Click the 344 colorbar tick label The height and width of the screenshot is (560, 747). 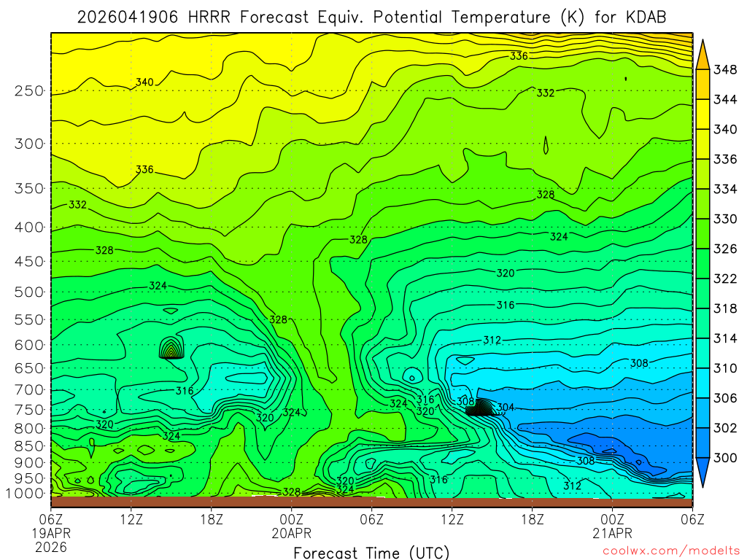click(724, 99)
